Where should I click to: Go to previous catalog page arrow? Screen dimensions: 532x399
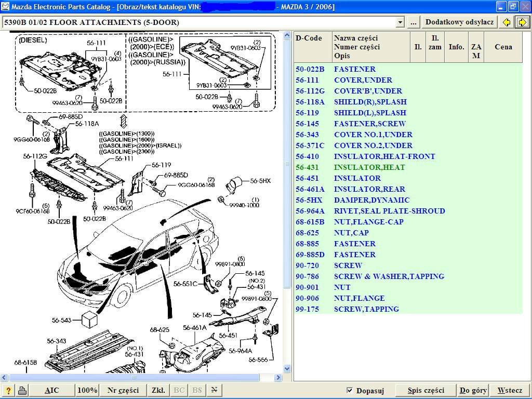[507, 22]
